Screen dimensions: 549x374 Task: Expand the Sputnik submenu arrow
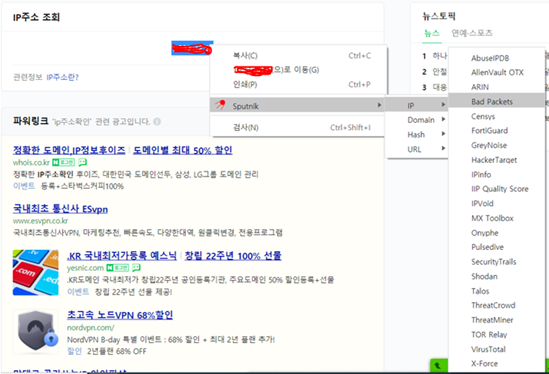[x=379, y=105]
